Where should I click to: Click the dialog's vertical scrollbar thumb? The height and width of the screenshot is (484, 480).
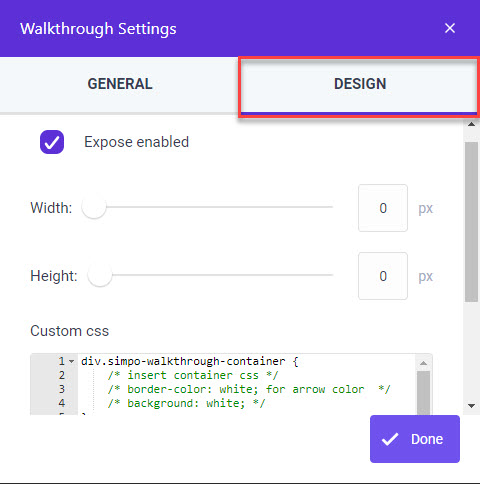(471, 222)
